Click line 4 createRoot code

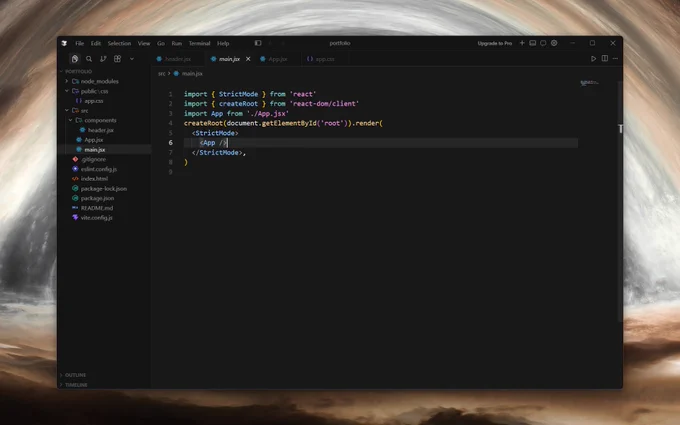click(x=283, y=123)
